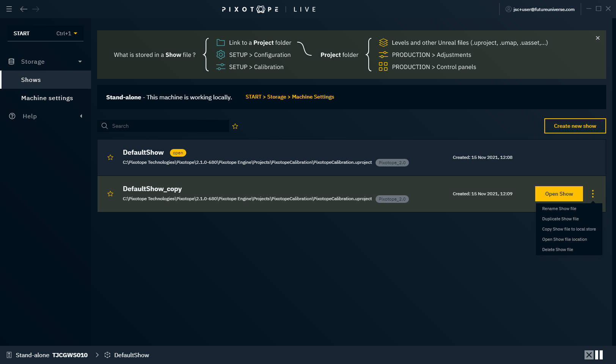Viewport: 616px width, 364px height.
Task: Click the Project folder link icon
Action: pyautogui.click(x=221, y=42)
